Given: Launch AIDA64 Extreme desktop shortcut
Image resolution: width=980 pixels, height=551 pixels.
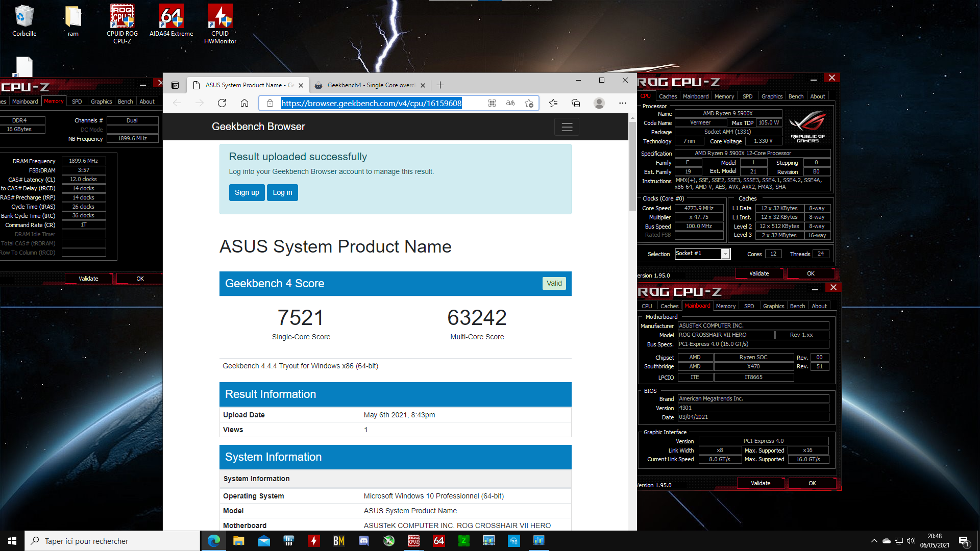Looking at the screenshot, I should (x=171, y=21).
